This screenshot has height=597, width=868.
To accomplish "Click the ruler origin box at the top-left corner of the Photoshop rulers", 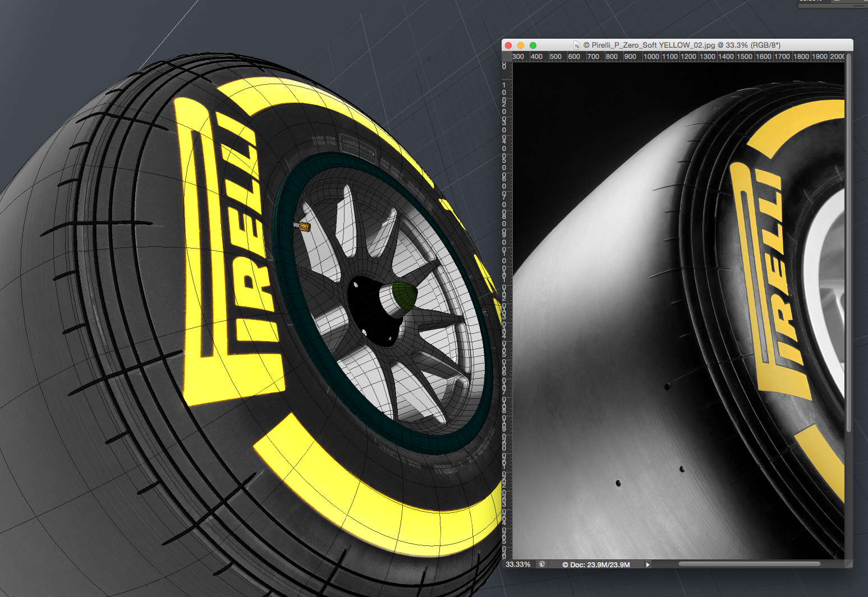I will 507,57.
